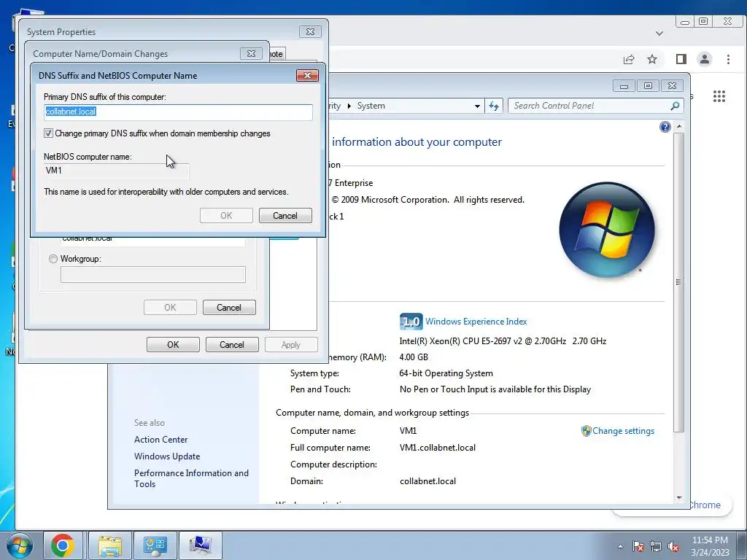
Task: Open Action Center link
Action: 161,440
